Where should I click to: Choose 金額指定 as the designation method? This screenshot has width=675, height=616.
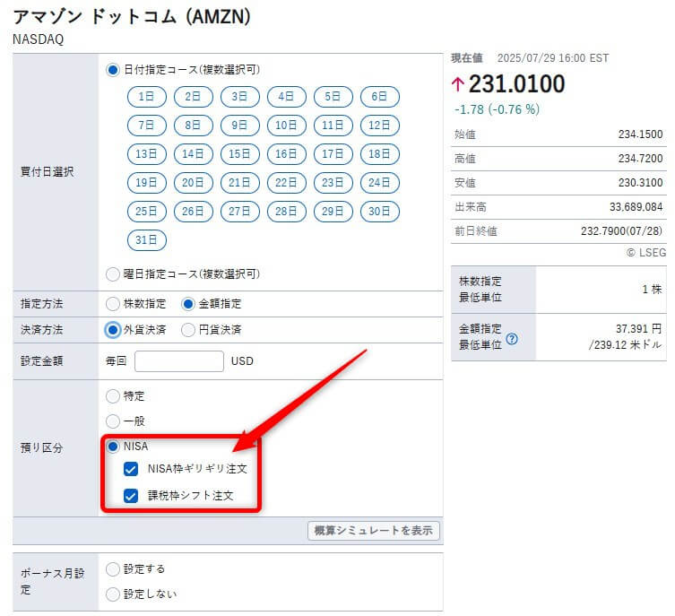pos(188,304)
